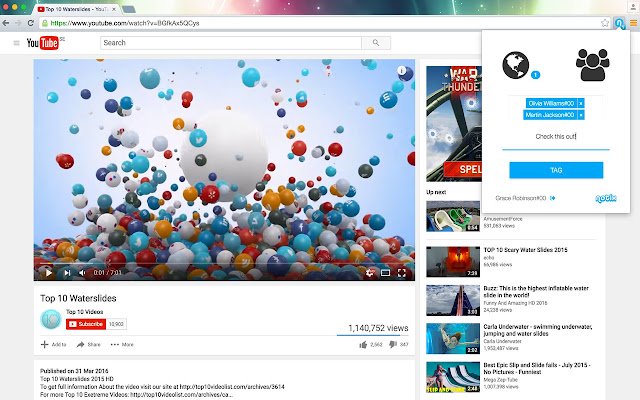
Task: Open Chrome hamburger menu
Action: point(633,23)
